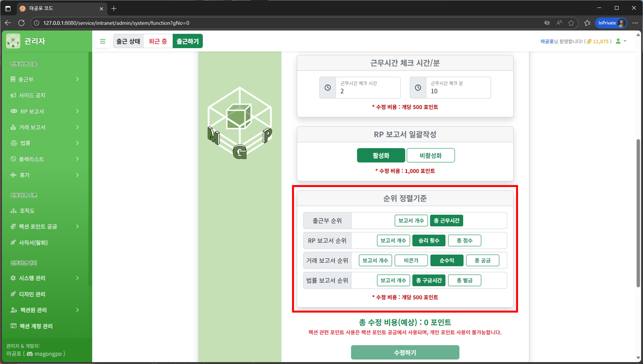Click the gold coin points icon

pyautogui.click(x=589, y=41)
